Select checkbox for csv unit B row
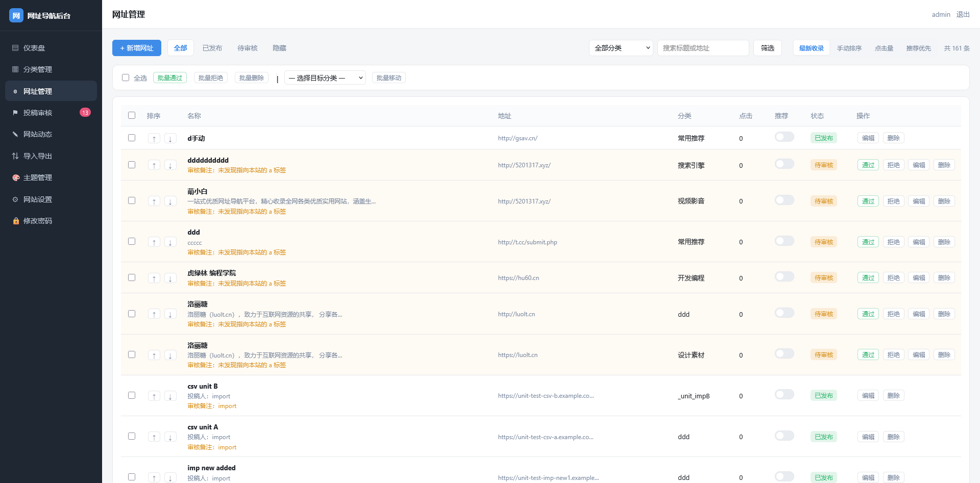Viewport: 980px width, 483px height. 132,395
